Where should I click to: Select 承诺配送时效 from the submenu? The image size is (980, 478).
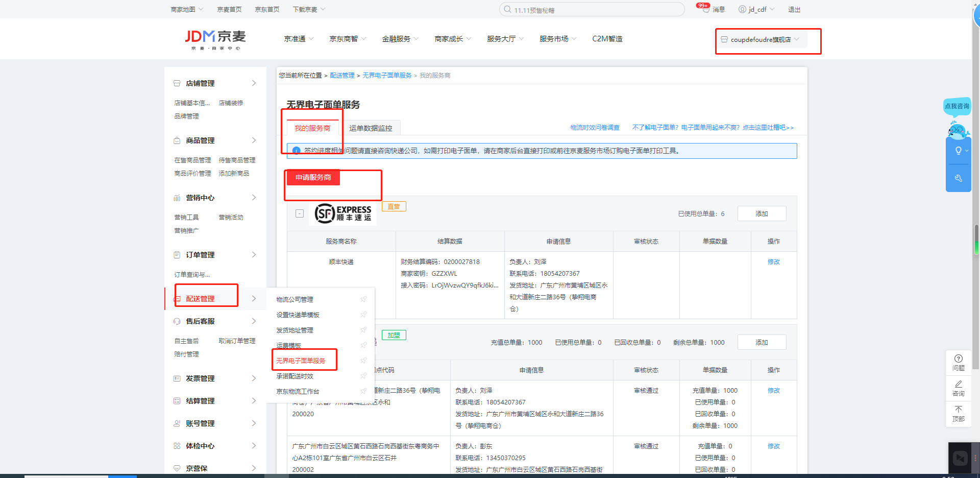tap(295, 376)
